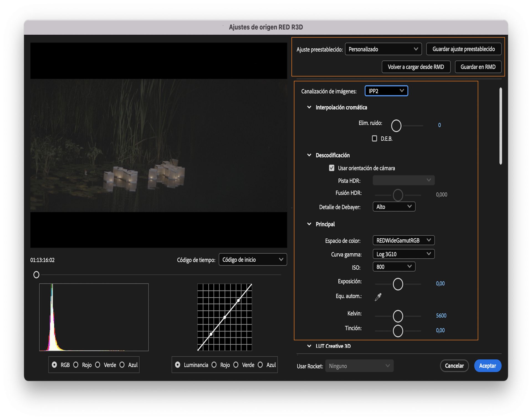
Task: Click Guardar ajuste preestablecido button
Action: [463, 49]
